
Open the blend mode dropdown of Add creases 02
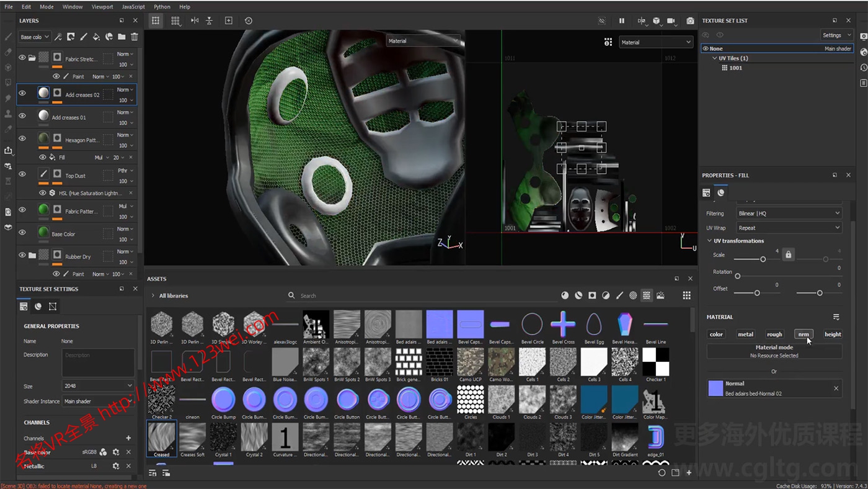123,89
